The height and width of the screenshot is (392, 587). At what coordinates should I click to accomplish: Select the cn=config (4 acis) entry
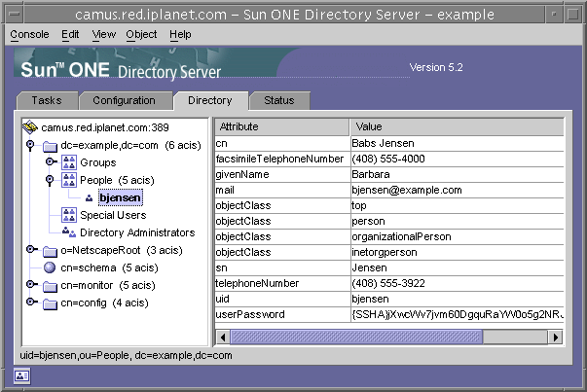(104, 303)
